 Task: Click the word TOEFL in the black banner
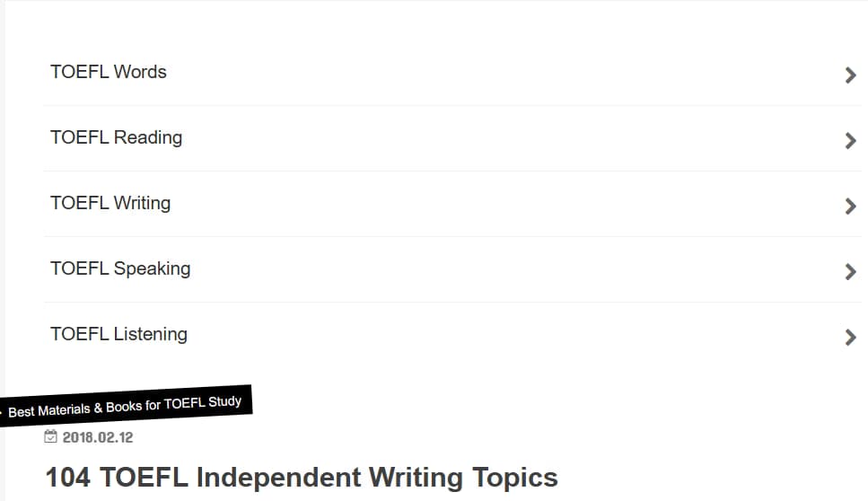click(184, 404)
